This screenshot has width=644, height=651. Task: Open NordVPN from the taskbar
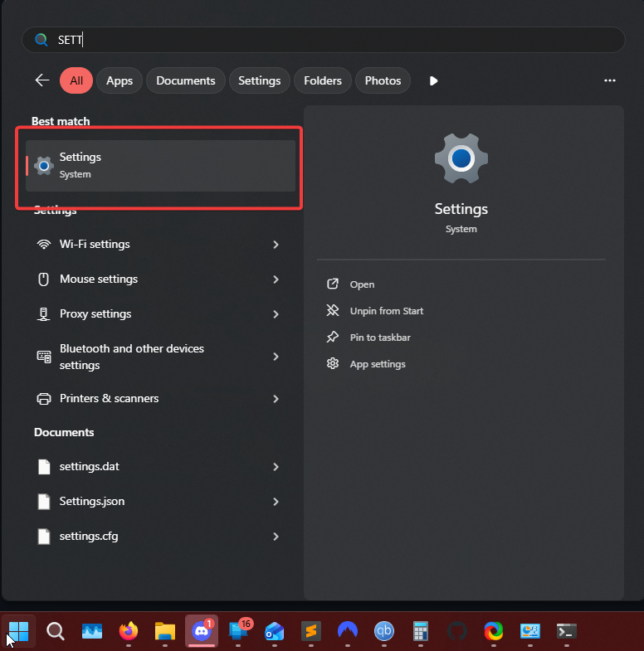click(x=348, y=630)
